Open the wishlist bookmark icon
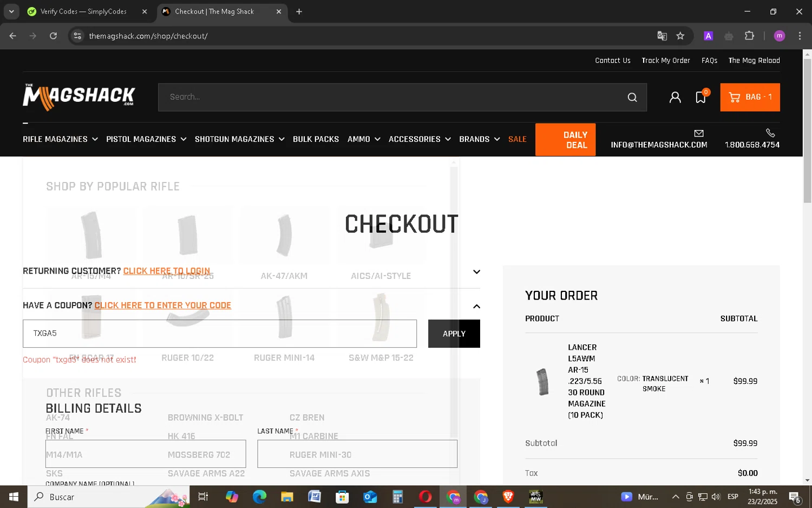The width and height of the screenshot is (812, 508). point(701,97)
